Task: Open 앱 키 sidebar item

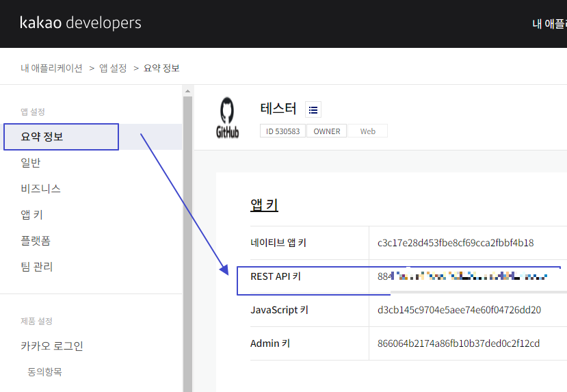Action: pos(32,215)
